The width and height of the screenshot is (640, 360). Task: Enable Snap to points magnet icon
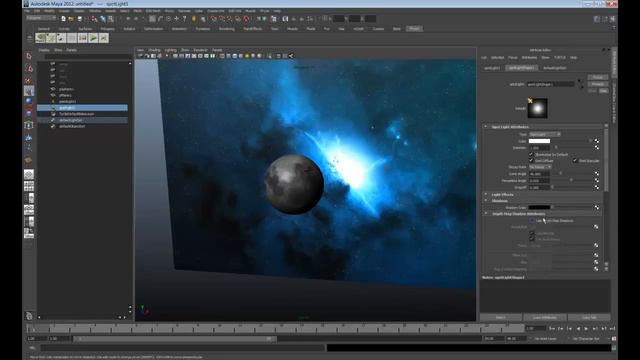[230, 19]
